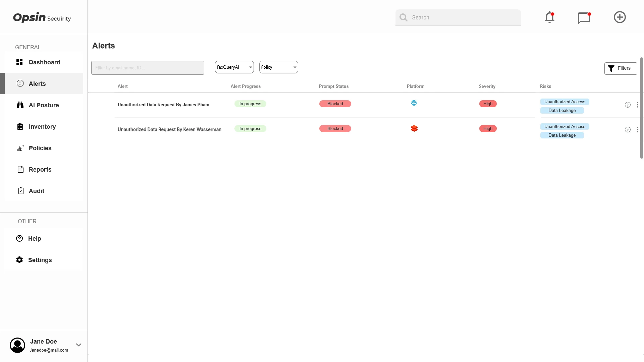Expand the Jane Doe account chevron
This screenshot has height=362, width=644.
pos(79,345)
